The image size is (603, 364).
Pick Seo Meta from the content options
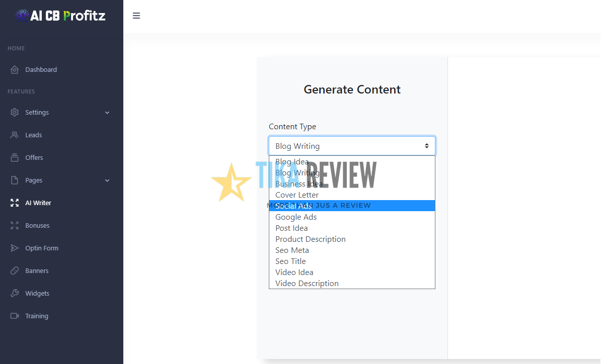click(x=292, y=250)
